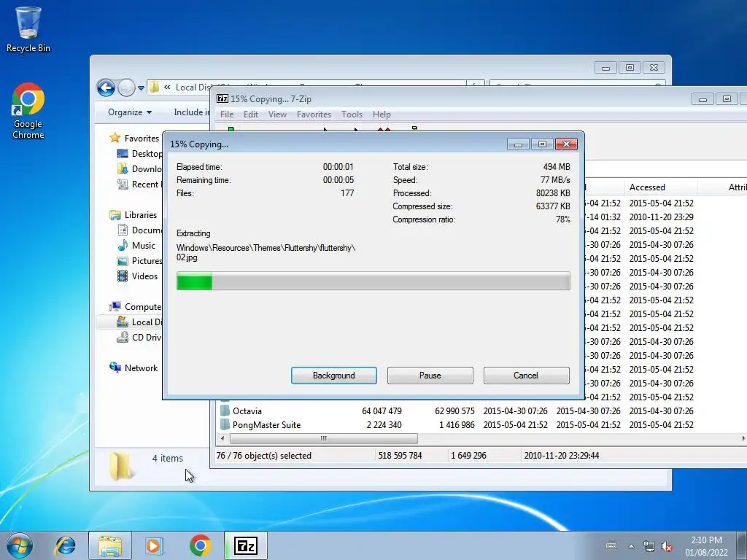Click the extraction progress bar
Image resolution: width=747 pixels, height=560 pixels.
point(373,281)
